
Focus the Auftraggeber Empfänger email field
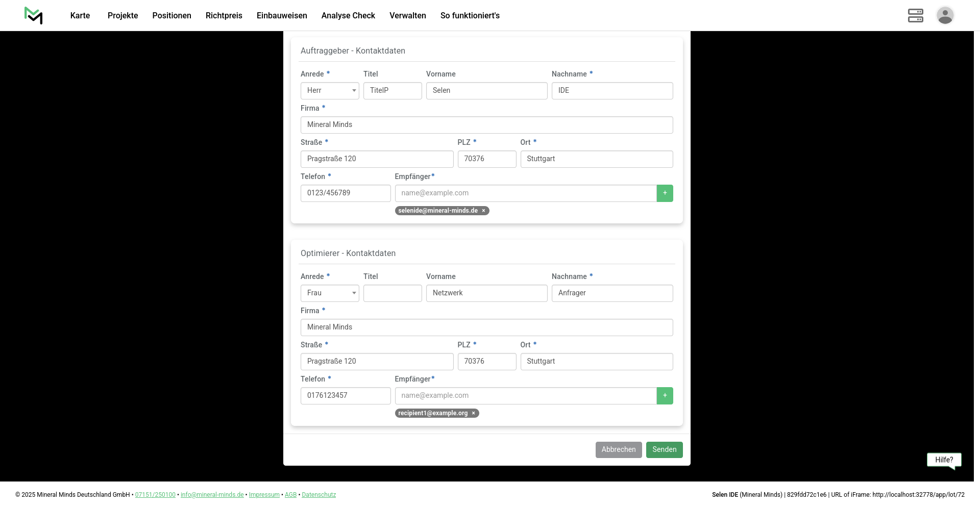coord(525,193)
